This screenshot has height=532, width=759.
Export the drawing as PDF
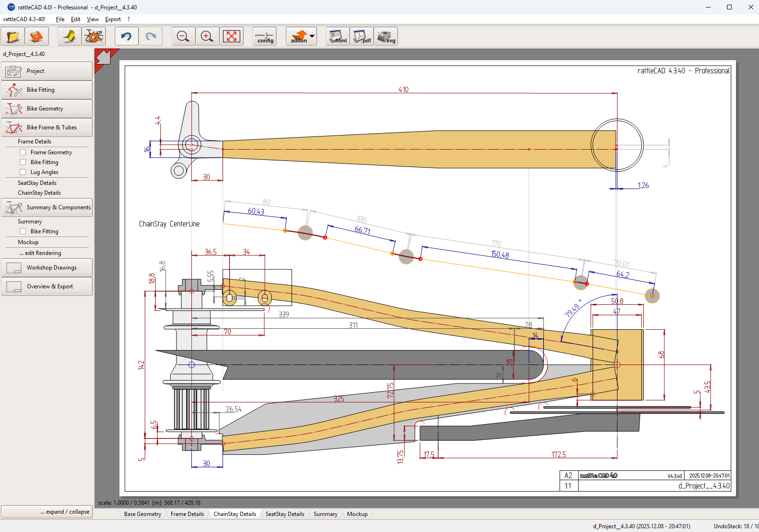click(x=362, y=37)
